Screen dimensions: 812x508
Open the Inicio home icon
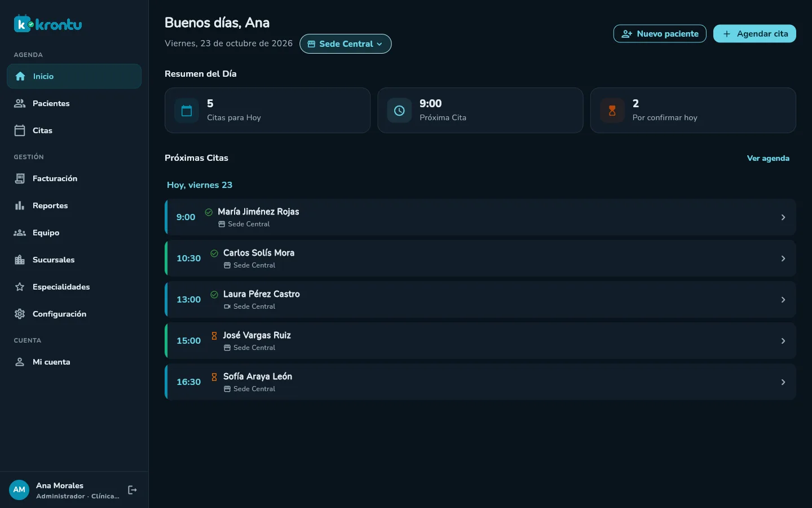[x=20, y=76]
